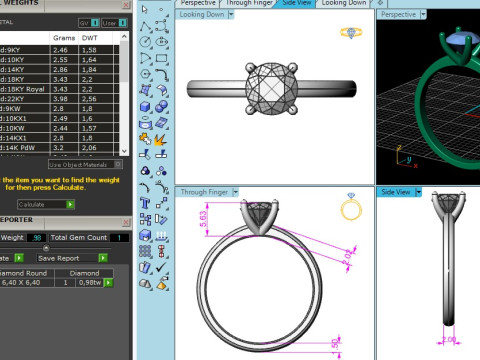480x360 pixels.
Task: Click the Grams column header
Action: [x=64, y=38]
